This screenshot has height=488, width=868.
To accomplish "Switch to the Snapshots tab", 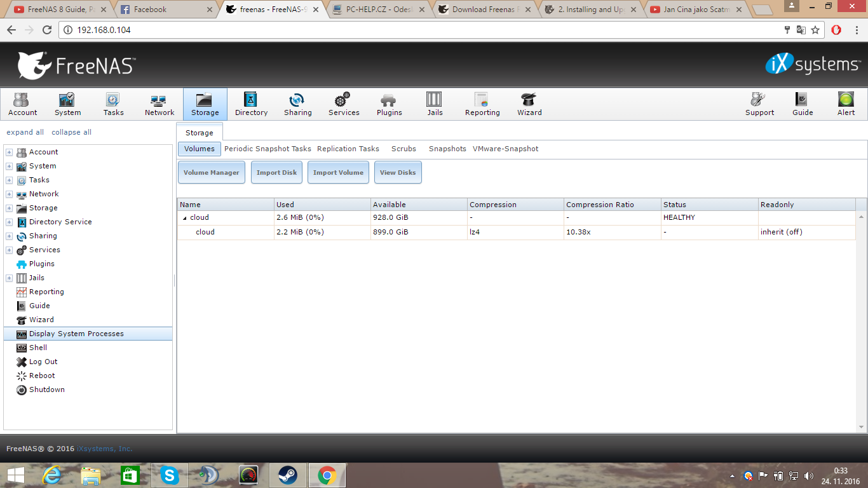I will coord(447,149).
